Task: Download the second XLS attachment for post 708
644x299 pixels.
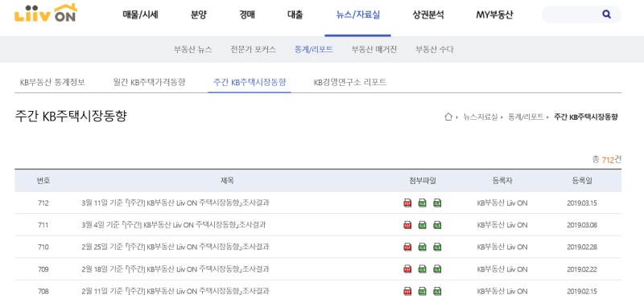Action: [x=437, y=292]
